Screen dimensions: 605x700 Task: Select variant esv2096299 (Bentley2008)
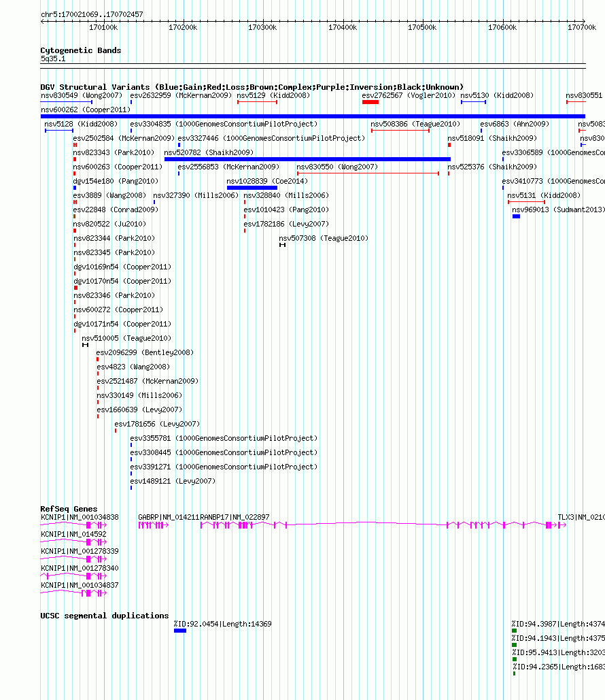[x=145, y=352]
